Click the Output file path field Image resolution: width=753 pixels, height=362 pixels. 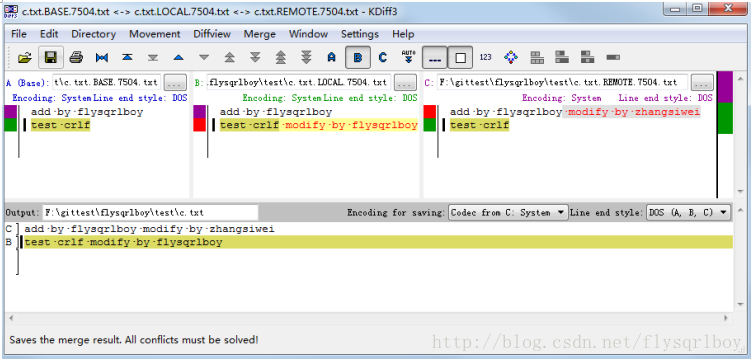point(150,212)
